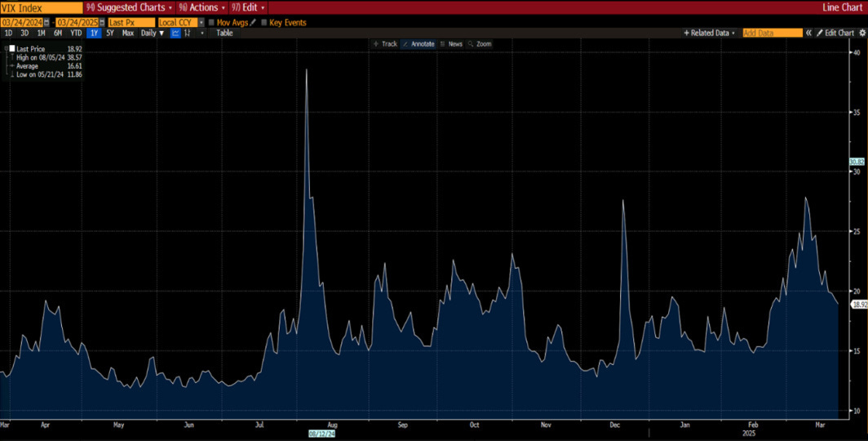
Task: Click the end date field 03/24/2025
Action: [77, 23]
